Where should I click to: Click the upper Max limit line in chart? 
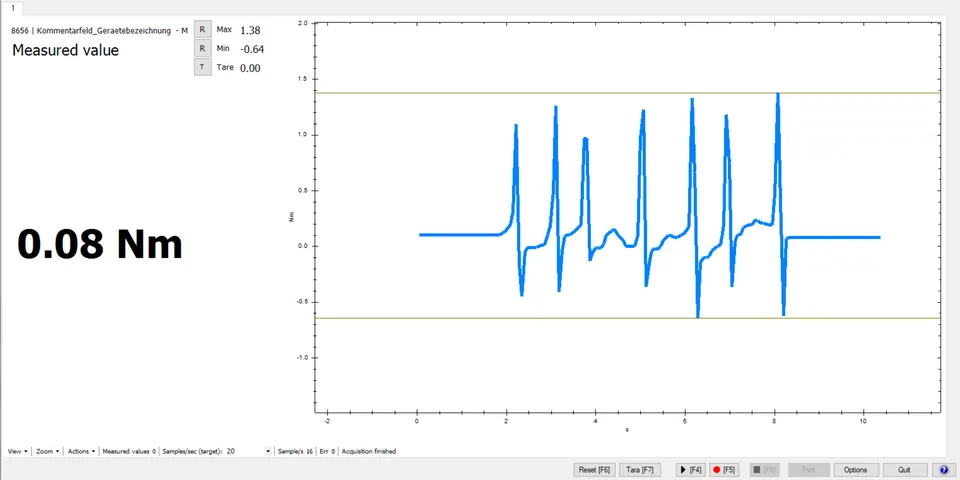point(627,93)
